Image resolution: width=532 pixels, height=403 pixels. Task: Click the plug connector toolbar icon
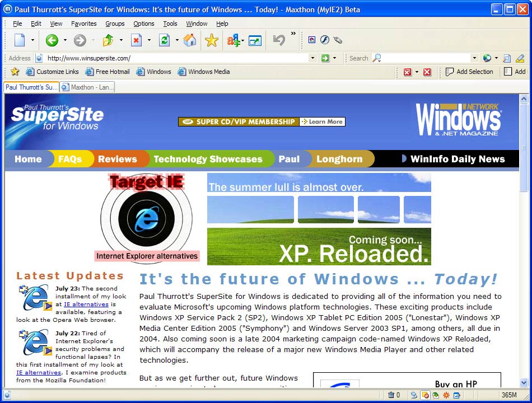[338, 40]
